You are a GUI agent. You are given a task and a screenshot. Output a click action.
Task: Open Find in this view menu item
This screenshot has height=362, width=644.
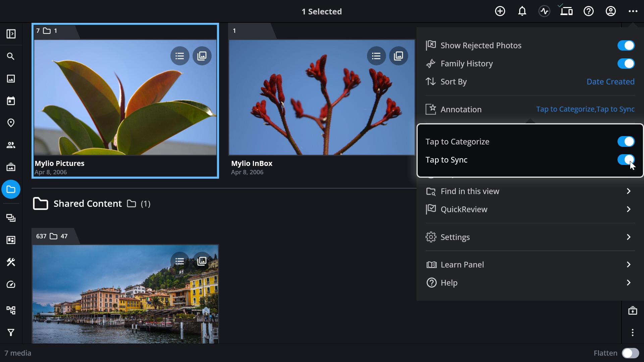530,191
